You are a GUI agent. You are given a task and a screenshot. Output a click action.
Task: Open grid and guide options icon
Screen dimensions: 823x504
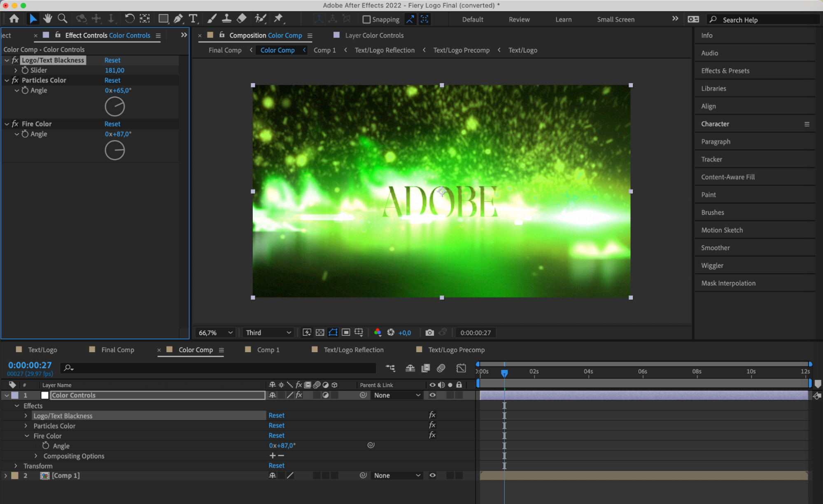click(359, 332)
